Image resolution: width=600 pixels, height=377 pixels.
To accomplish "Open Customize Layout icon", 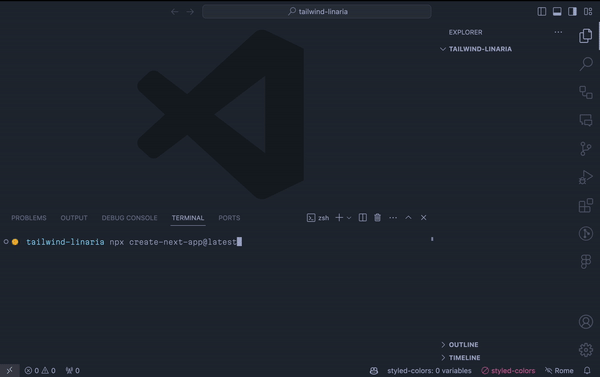I will (588, 11).
